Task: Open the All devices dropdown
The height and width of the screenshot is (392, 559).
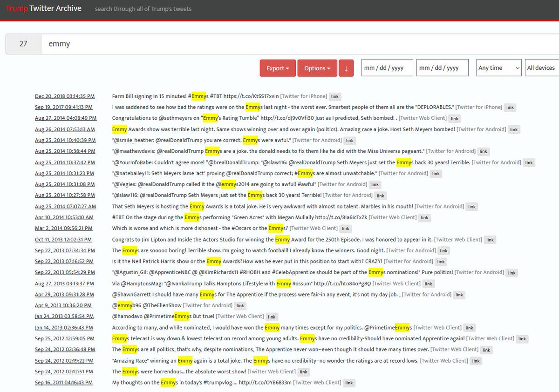Action: 542,68
